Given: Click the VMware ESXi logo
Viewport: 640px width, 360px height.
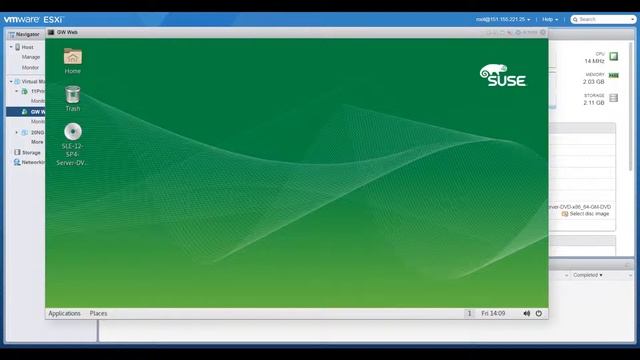Looking at the screenshot, I should tap(33, 19).
